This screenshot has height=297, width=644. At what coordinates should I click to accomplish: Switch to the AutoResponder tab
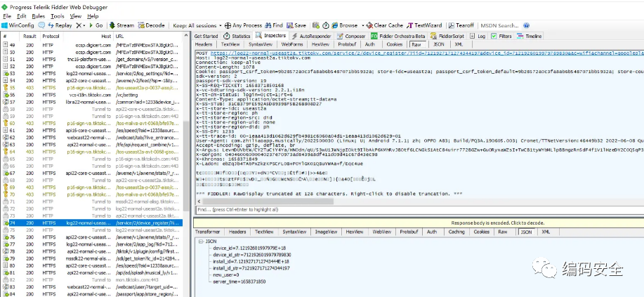click(x=311, y=36)
